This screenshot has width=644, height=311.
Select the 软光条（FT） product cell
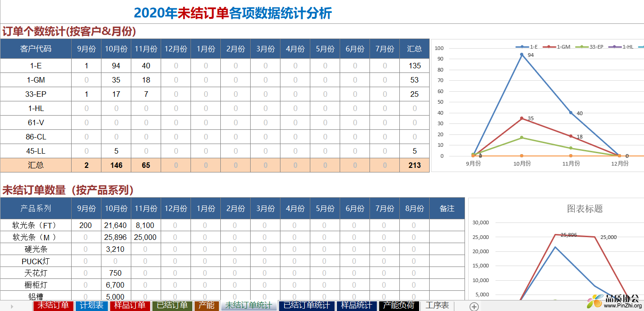click(x=36, y=225)
